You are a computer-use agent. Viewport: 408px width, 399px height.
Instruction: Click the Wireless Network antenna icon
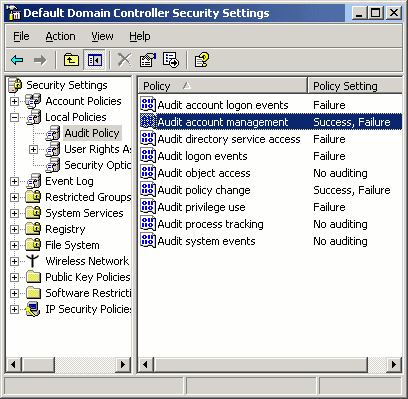33,261
